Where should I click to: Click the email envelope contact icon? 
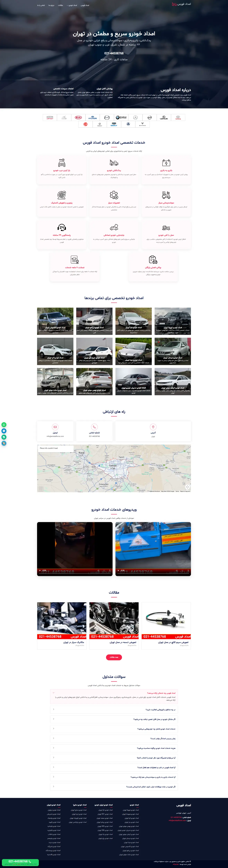[55, 427]
